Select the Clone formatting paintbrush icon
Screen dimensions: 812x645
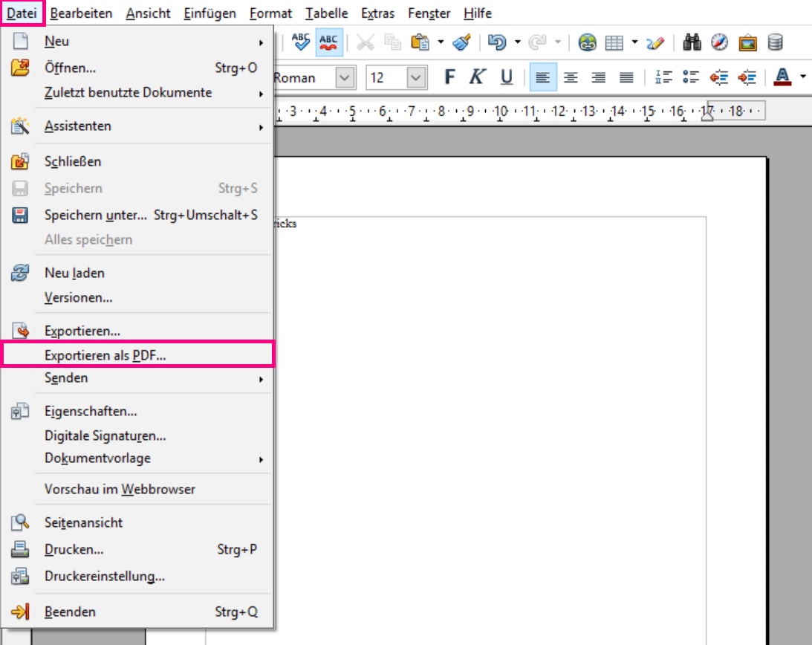point(461,42)
